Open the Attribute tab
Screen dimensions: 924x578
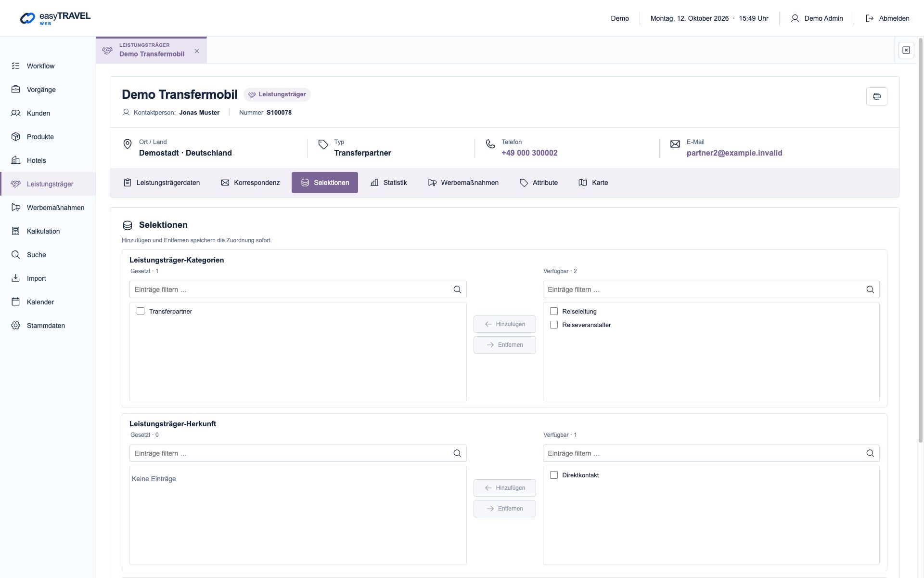[539, 183]
